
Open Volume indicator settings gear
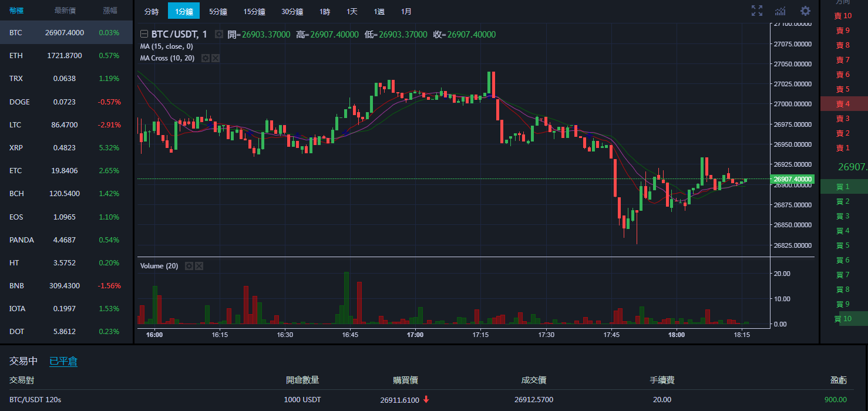(189, 266)
